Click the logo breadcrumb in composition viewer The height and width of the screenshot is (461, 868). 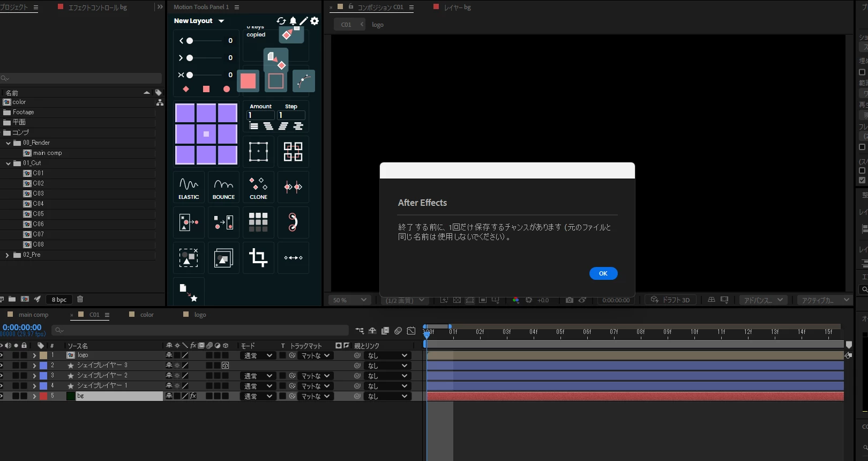[378, 25]
